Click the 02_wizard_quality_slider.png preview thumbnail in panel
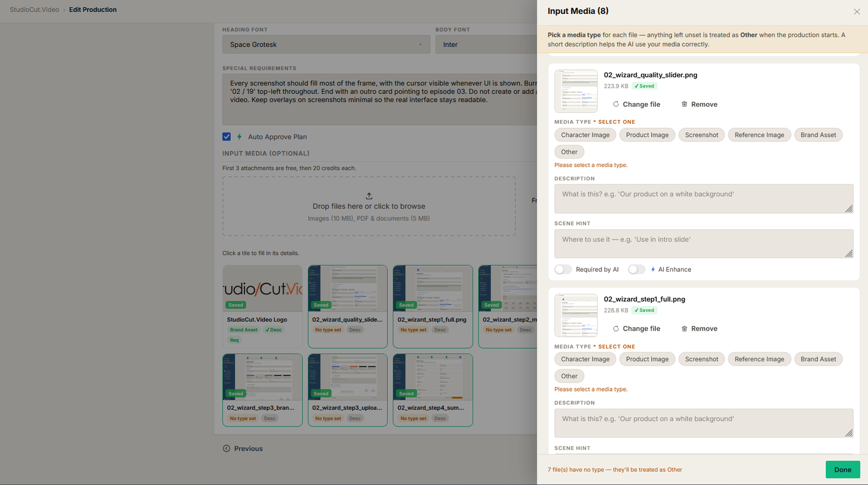The image size is (868, 485). click(x=576, y=91)
